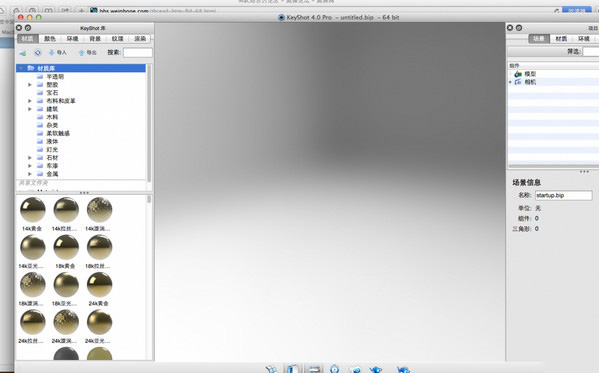Select the 灯光 folder

(x=52, y=149)
